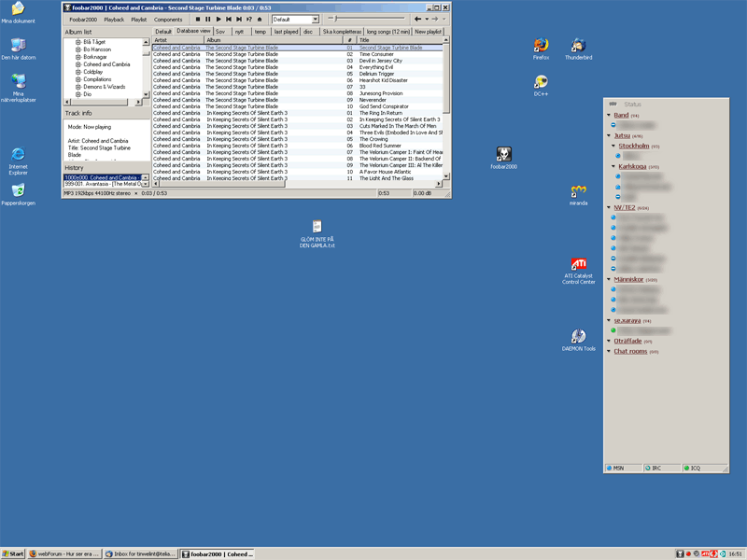Select track Blood Red Summer
Viewport: 747px width, 560px height.
click(297, 146)
